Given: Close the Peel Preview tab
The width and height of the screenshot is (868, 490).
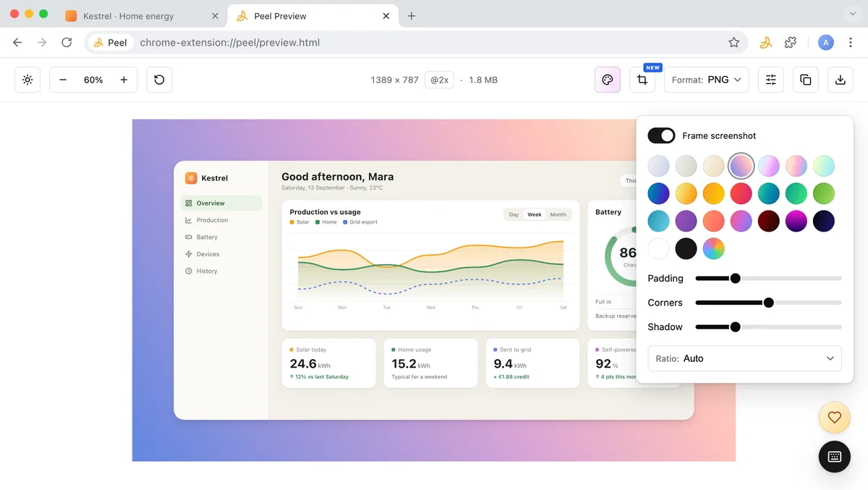Looking at the screenshot, I should pyautogui.click(x=386, y=16).
